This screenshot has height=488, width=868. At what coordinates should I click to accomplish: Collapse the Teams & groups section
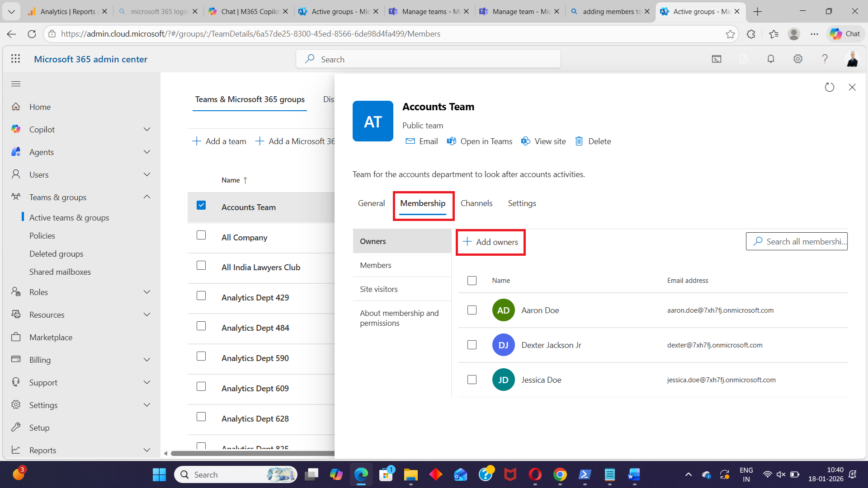point(147,197)
